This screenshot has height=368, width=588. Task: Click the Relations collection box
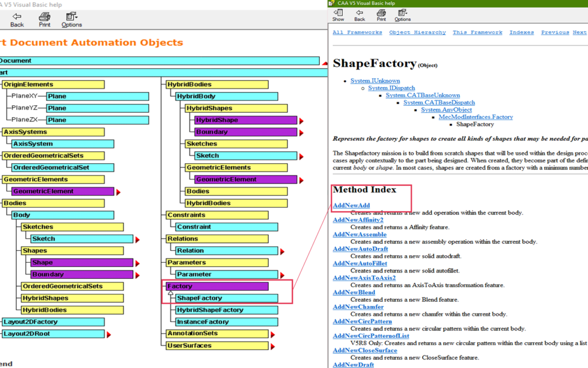pos(217,239)
